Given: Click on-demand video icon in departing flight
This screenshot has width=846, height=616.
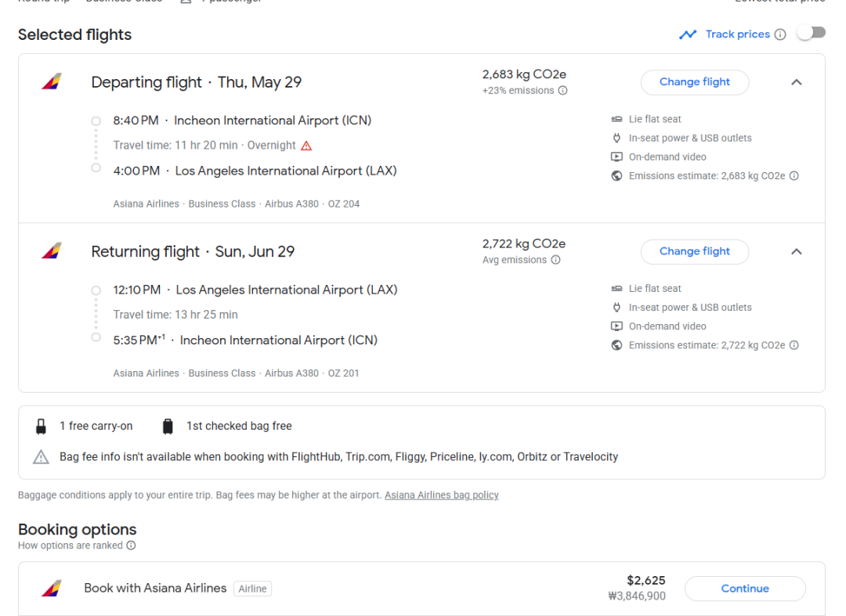Looking at the screenshot, I should [616, 157].
